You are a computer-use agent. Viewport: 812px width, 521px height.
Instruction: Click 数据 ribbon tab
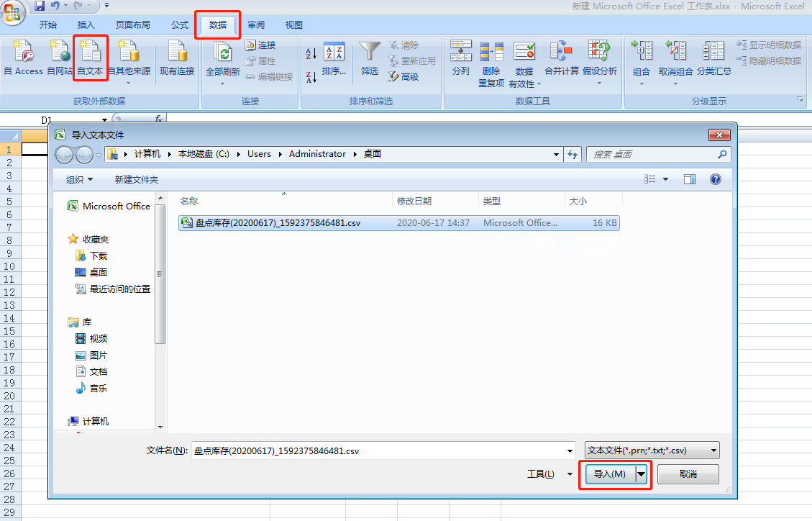(x=217, y=25)
